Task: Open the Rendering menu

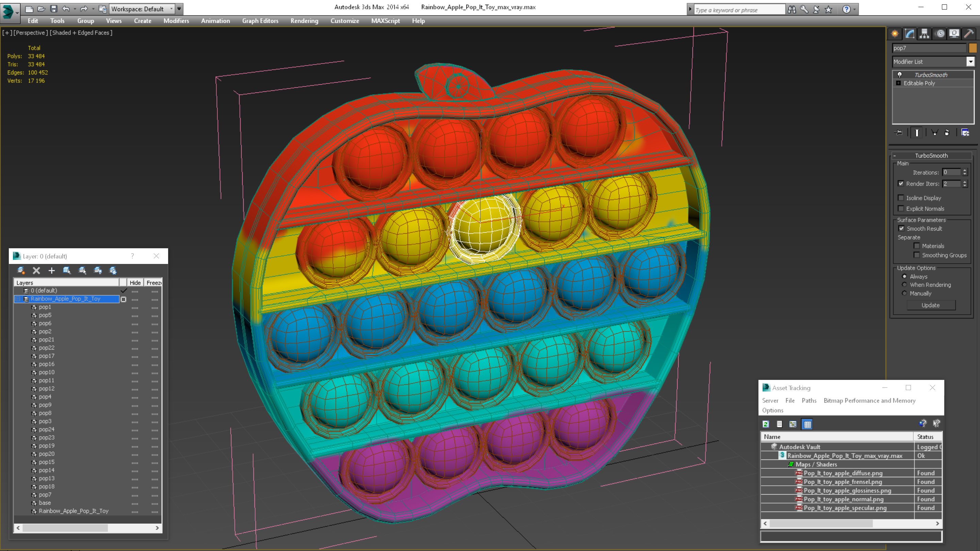Action: tap(304, 21)
